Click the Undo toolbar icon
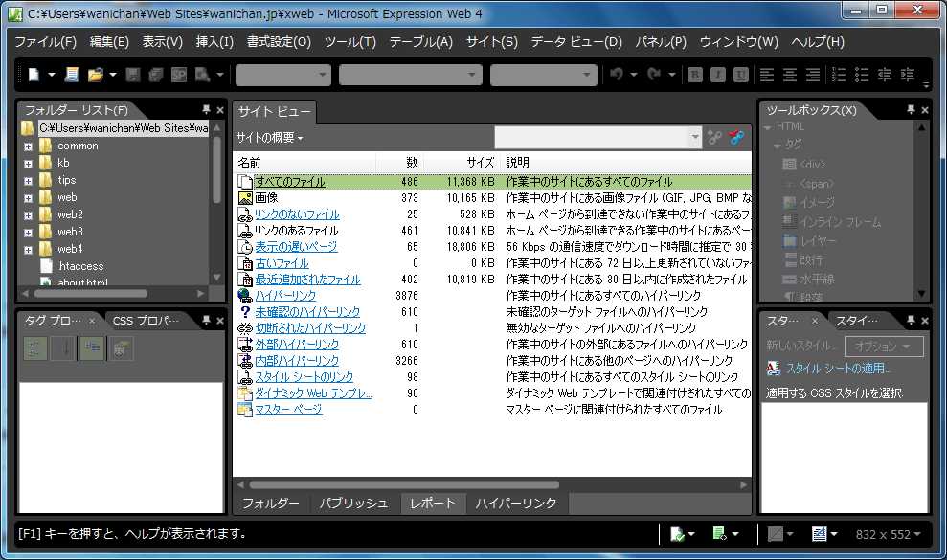The height and width of the screenshot is (560, 947). coord(617,75)
